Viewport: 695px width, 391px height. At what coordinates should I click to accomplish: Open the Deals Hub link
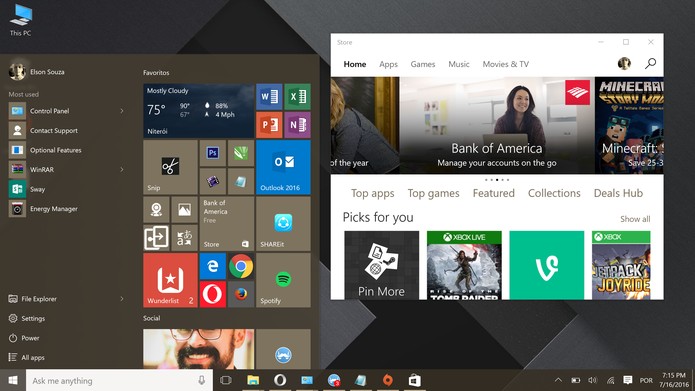[618, 193]
